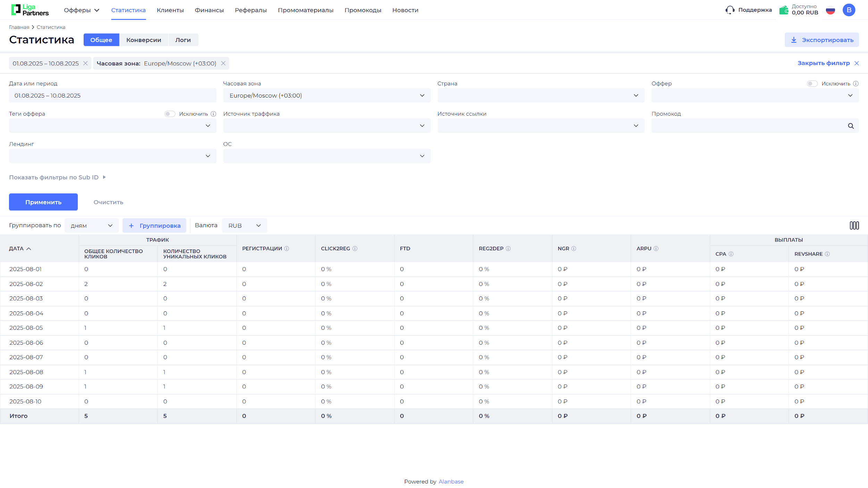The width and height of the screenshot is (868, 488).
Task: Open the Часовая зона dropdown
Action: 326,95
